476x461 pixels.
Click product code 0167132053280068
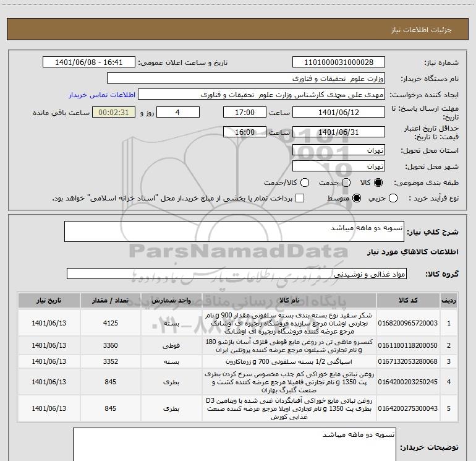pyautogui.click(x=408, y=361)
